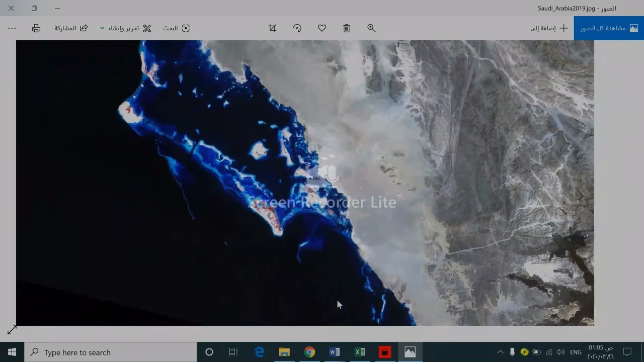Click See all photos (مشاهدة كل الصور) button
The width and height of the screenshot is (644, 362).
tap(609, 28)
